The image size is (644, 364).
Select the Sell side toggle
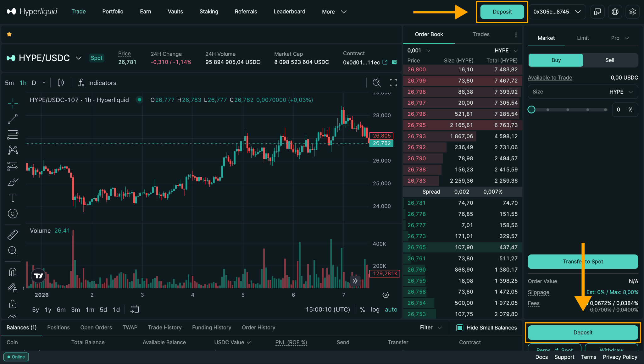[x=610, y=60]
